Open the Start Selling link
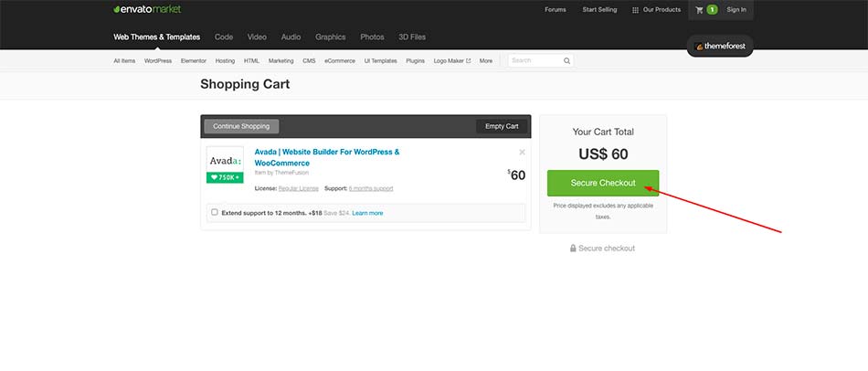The width and height of the screenshot is (868, 371). (599, 10)
